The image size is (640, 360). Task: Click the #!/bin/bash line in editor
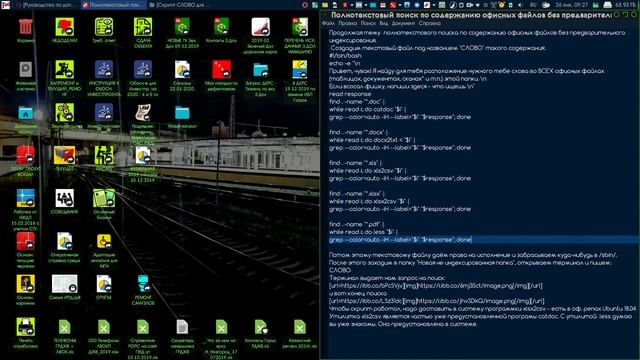345,56
